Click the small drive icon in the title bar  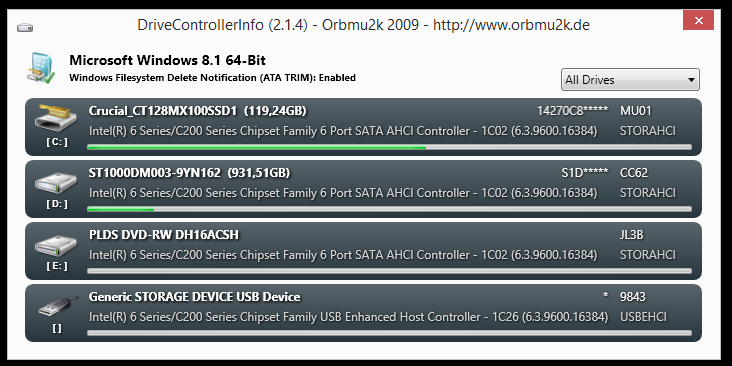tap(25, 28)
